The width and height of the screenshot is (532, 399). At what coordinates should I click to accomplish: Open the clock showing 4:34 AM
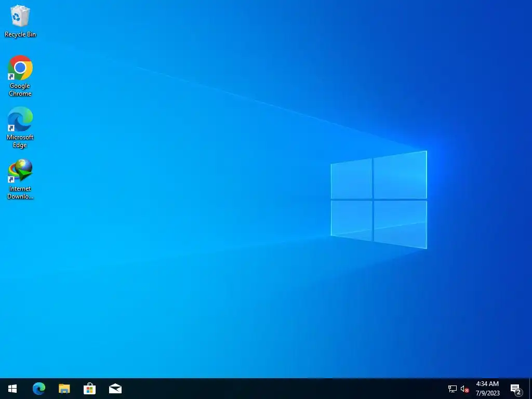click(x=487, y=389)
